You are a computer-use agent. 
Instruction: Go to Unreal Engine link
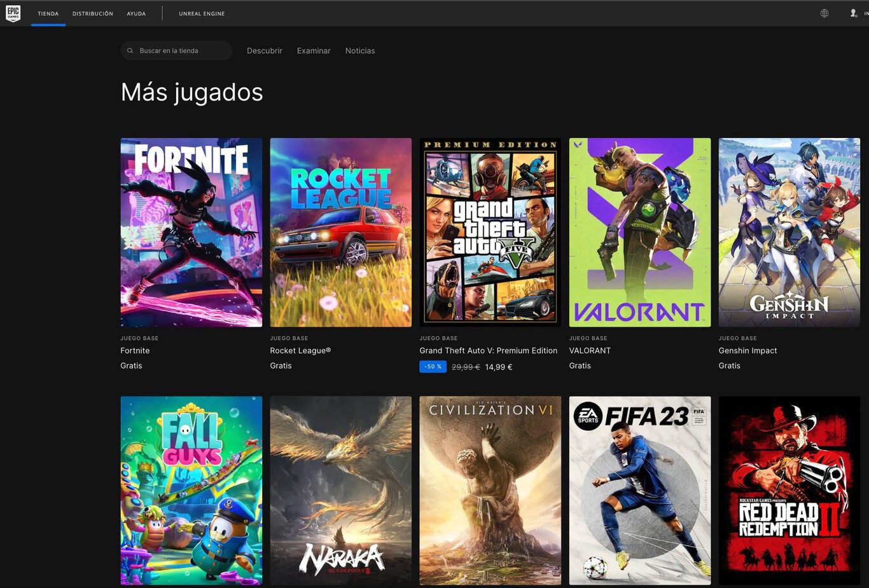[202, 13]
